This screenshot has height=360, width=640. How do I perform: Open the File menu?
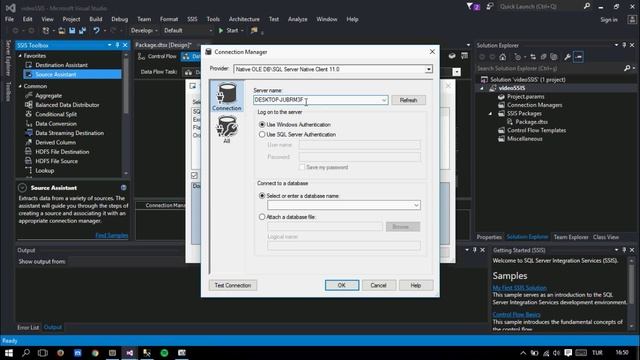pos(9,19)
